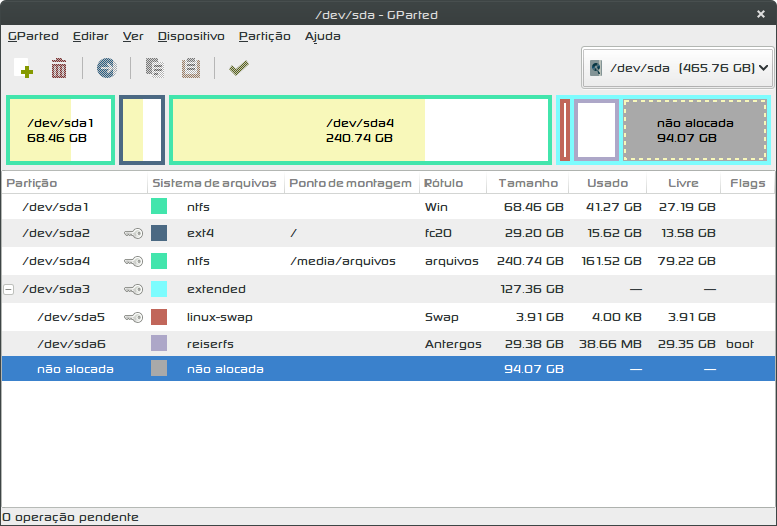Sort by Tamanho column header
This screenshot has height=526, width=777.
click(x=527, y=183)
